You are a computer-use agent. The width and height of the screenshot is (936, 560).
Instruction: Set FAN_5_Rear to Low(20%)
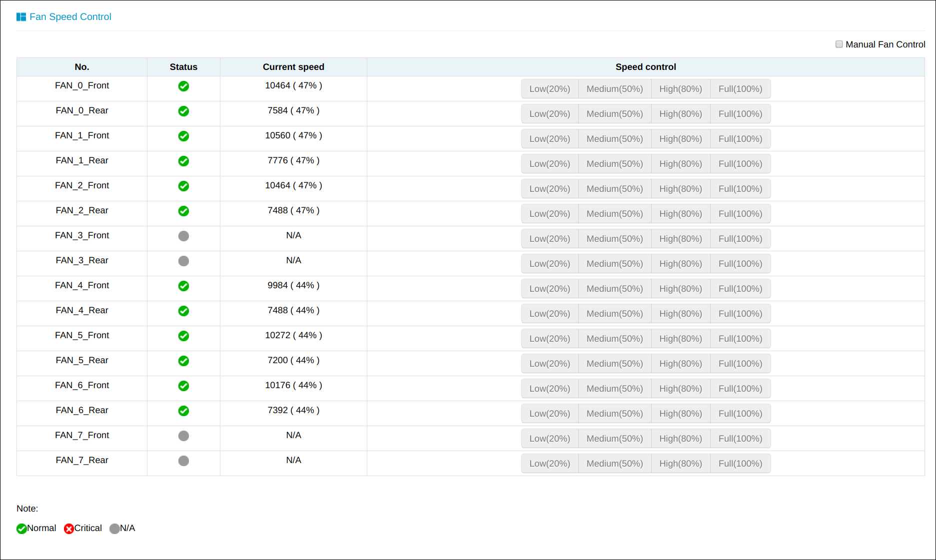pyautogui.click(x=550, y=364)
